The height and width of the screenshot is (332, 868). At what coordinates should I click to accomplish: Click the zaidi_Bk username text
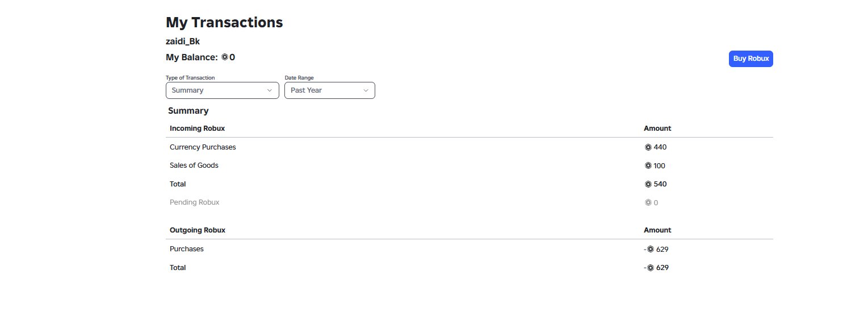tap(183, 42)
